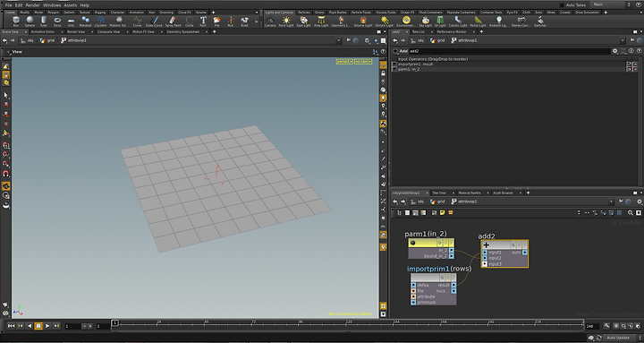The height and width of the screenshot is (343, 644).
Task: Pick the Spray Paint tool
Action: coord(173,21)
